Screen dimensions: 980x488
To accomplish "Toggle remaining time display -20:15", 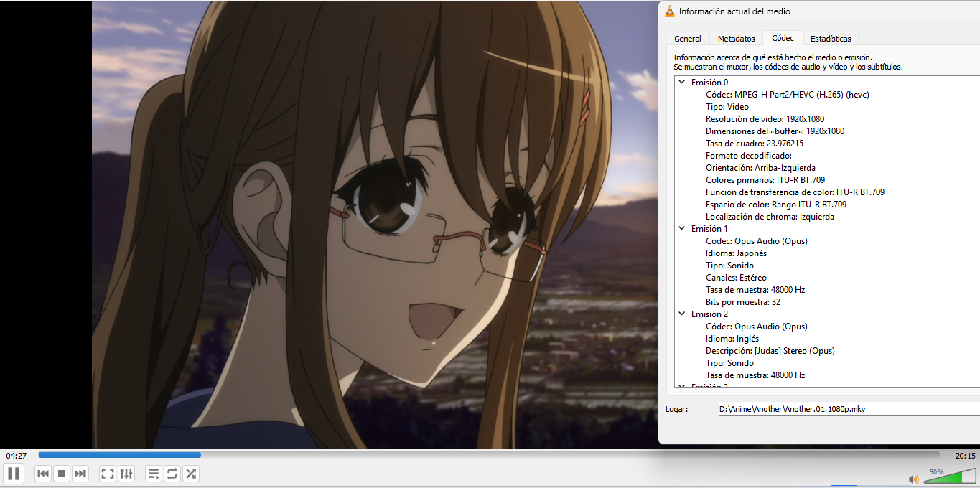I will tap(963, 456).
